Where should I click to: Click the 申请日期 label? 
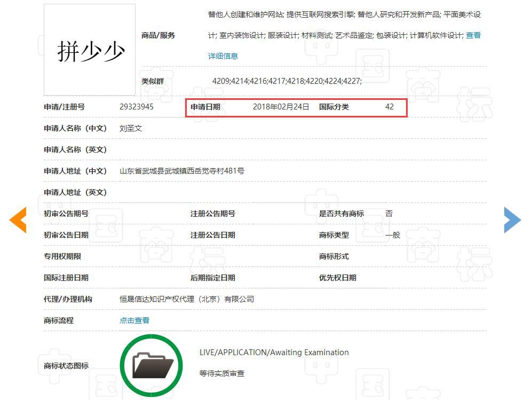(x=205, y=107)
